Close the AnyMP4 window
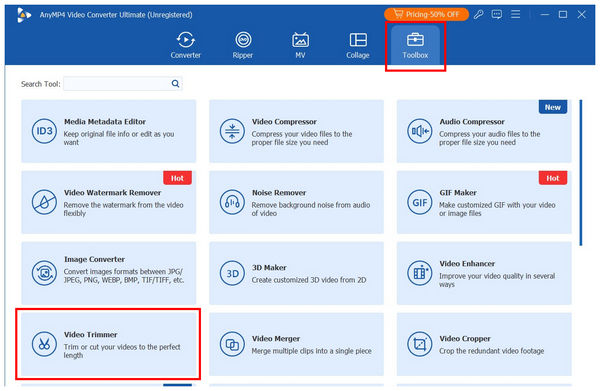Screen dimensions: 600x391 tap(582, 15)
